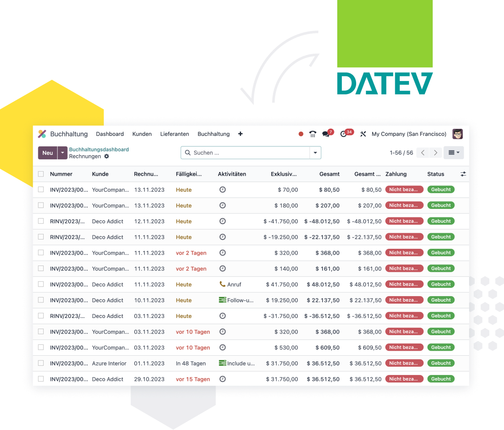Open the user avatar menu
This screenshot has width=504, height=430.
click(457, 134)
